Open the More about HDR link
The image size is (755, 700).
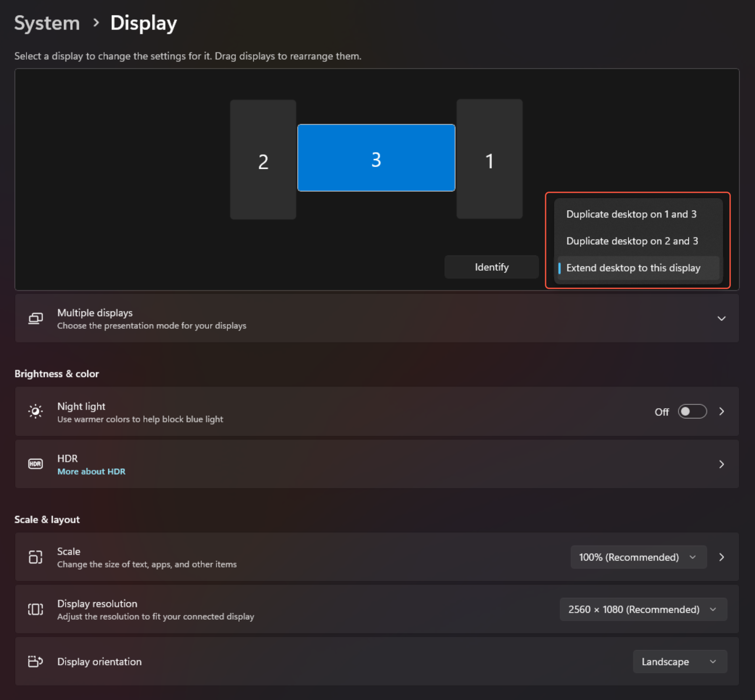[91, 471]
